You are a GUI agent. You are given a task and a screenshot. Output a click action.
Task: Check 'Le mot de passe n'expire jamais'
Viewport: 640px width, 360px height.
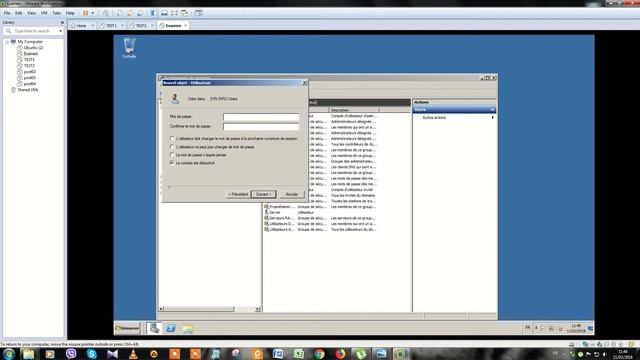(x=172, y=155)
